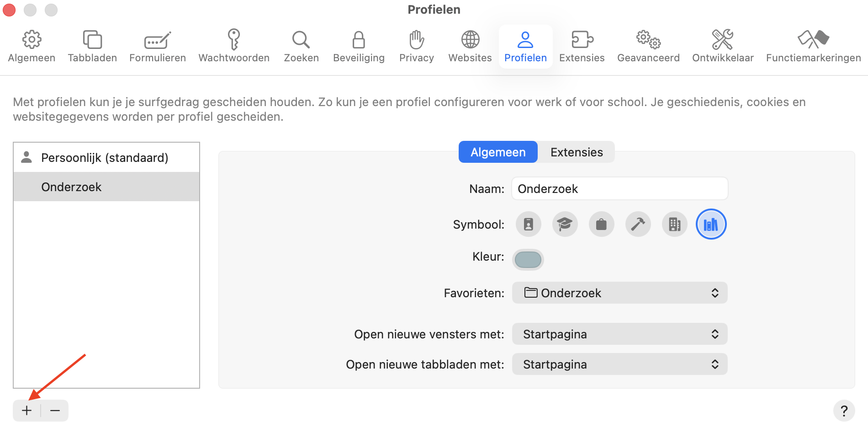Choose the briefcase symbol for the profile
The image size is (868, 428).
point(601,224)
